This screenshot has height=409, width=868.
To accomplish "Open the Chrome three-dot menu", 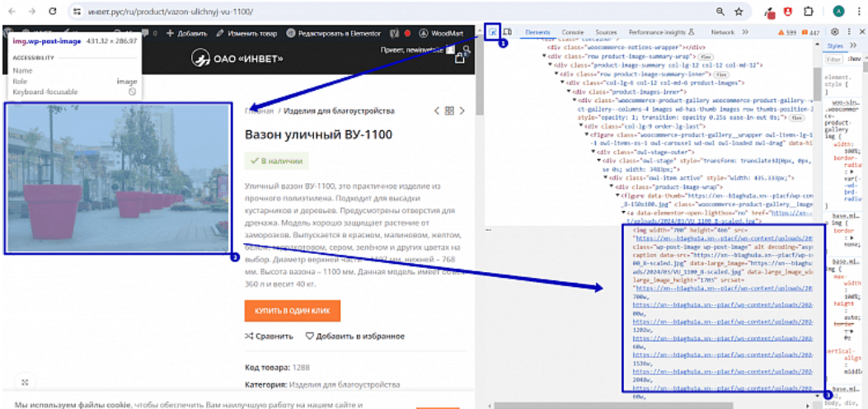I will (x=861, y=11).
